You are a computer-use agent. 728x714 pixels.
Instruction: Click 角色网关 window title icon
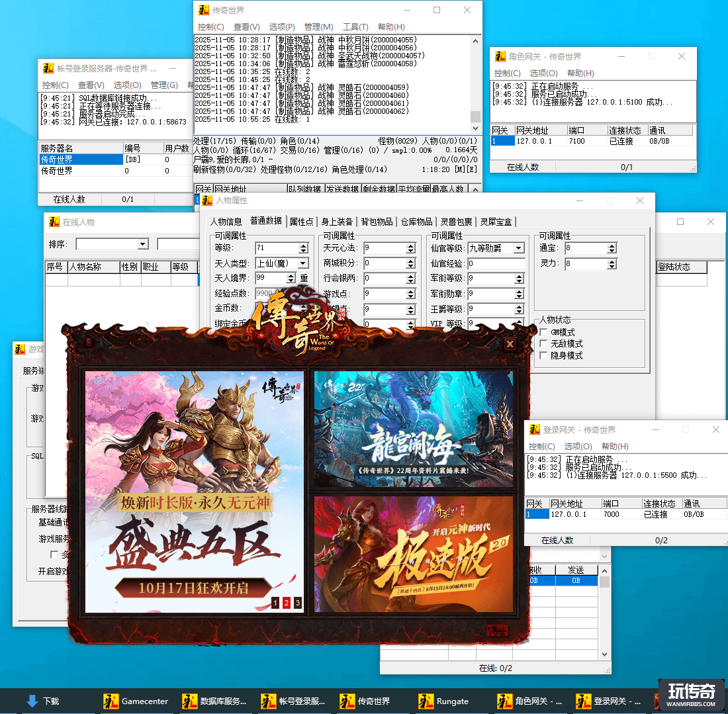click(500, 56)
